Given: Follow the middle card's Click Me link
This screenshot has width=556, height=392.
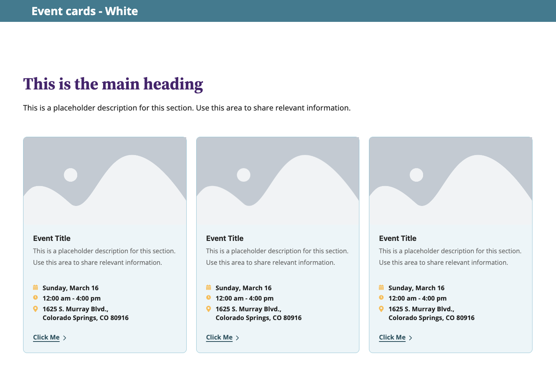Looking at the screenshot, I should pos(219,338).
